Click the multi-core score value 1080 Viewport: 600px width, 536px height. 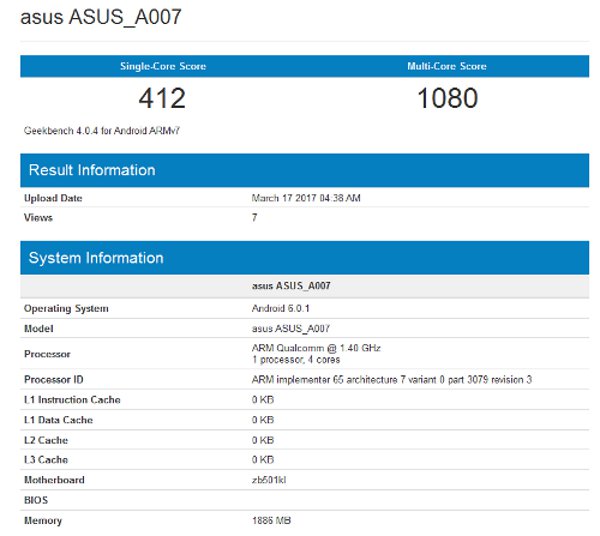pyautogui.click(x=447, y=98)
